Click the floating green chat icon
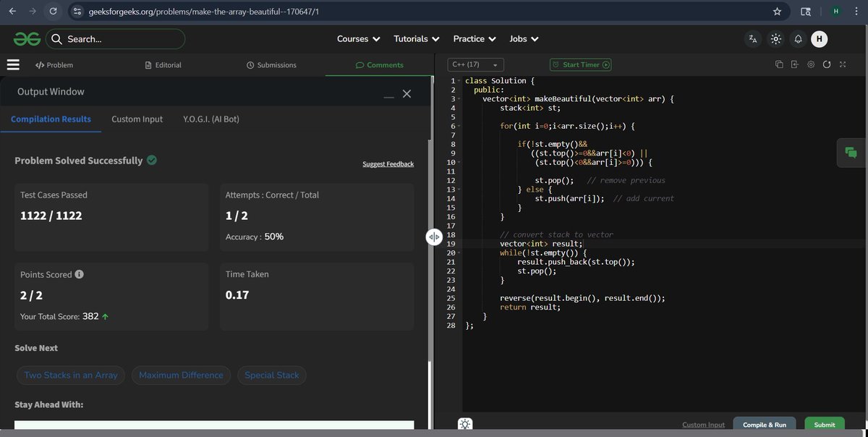Image resolution: width=868 pixels, height=437 pixels. 851,152
